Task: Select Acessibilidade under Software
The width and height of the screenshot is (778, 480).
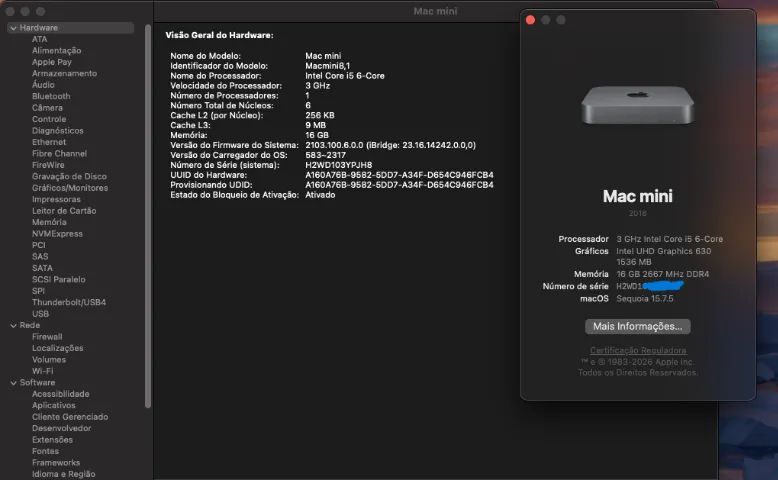Action: (x=61, y=394)
